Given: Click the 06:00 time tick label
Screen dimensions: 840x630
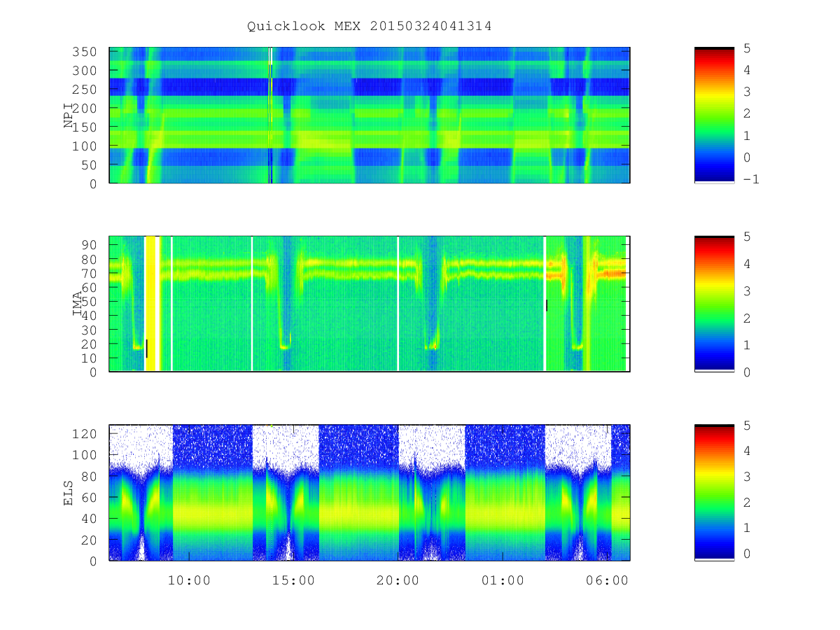Looking at the screenshot, I should (x=606, y=580).
